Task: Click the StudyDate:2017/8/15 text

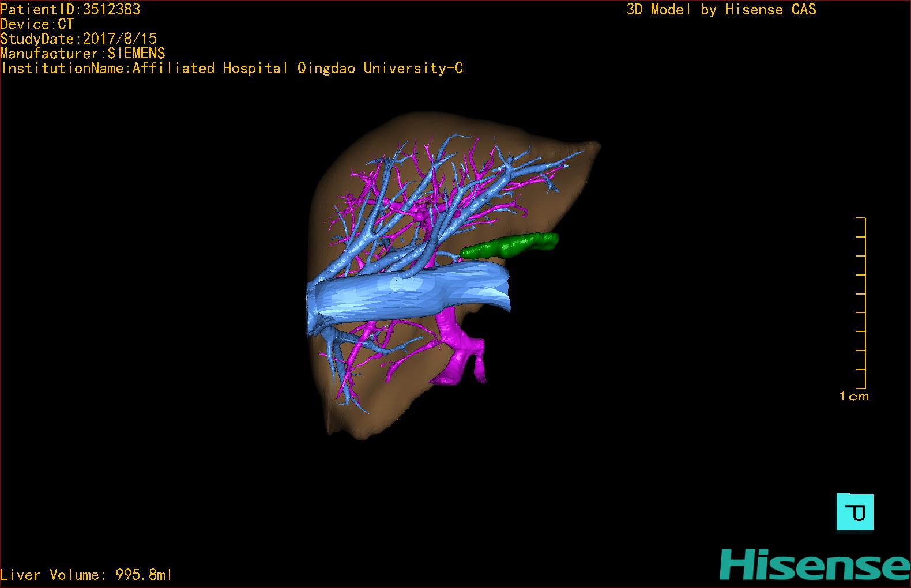Action: (78, 39)
